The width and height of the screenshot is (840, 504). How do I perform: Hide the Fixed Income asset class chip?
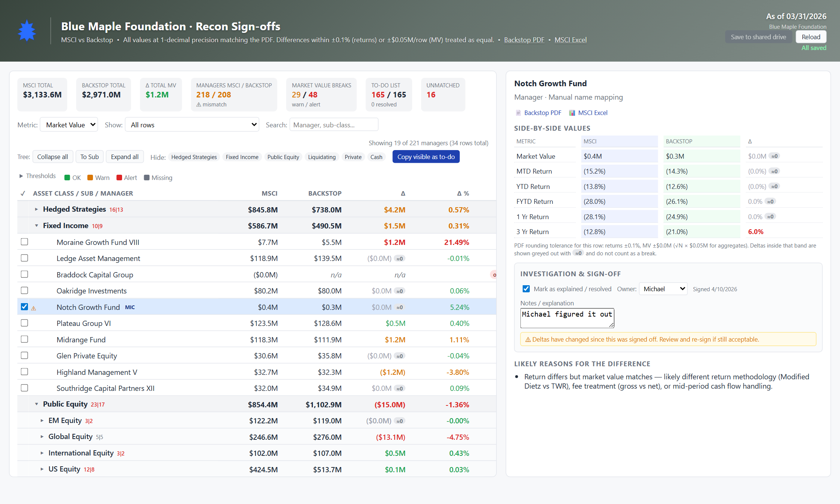[242, 157]
